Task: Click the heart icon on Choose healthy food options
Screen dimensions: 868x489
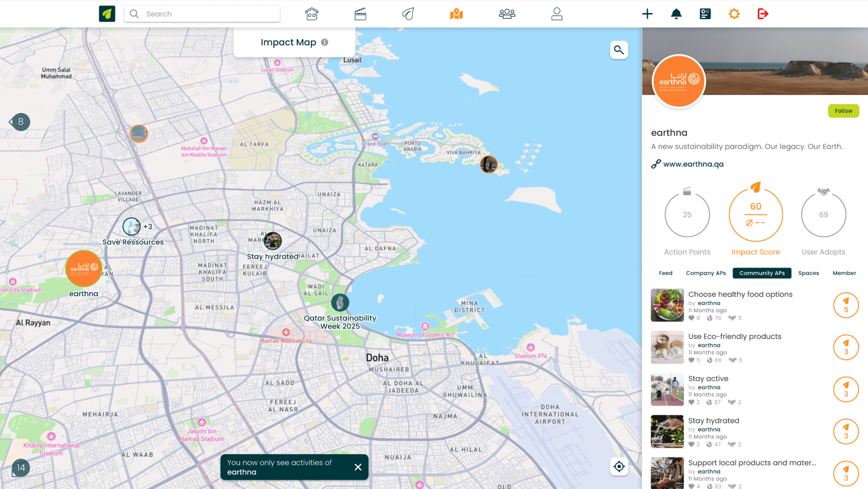Action: [x=692, y=318]
